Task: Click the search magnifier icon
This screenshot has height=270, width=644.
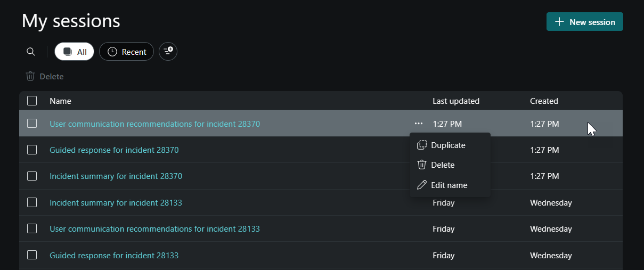Action: [31, 52]
